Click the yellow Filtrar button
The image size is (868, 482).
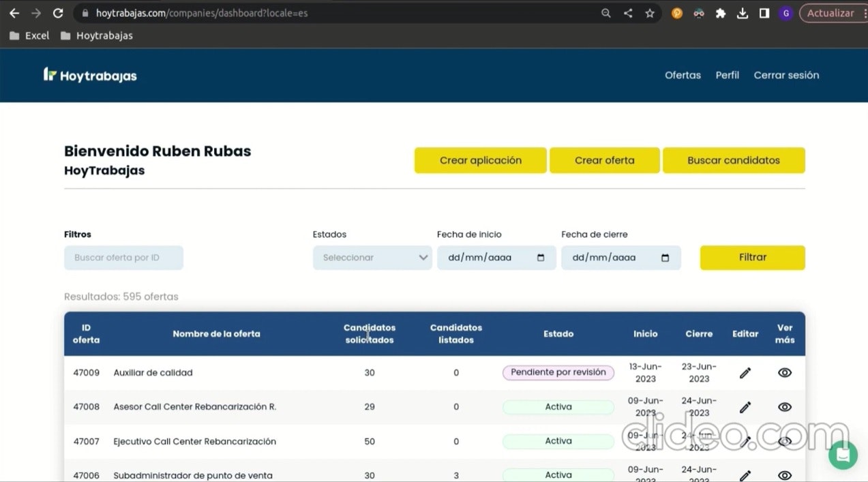tap(752, 258)
